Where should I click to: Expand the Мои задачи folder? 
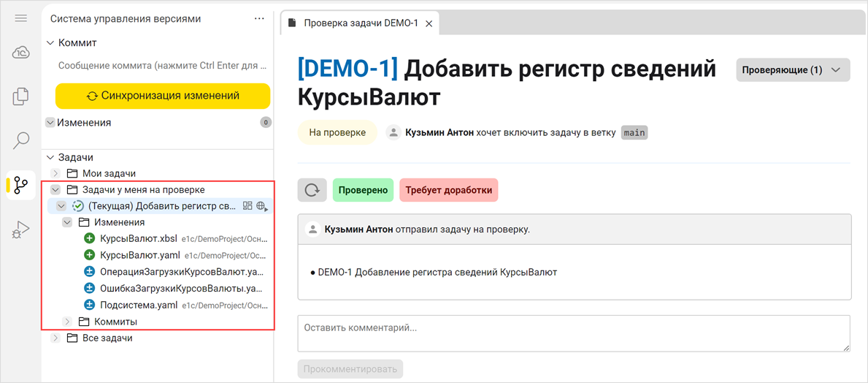55,173
